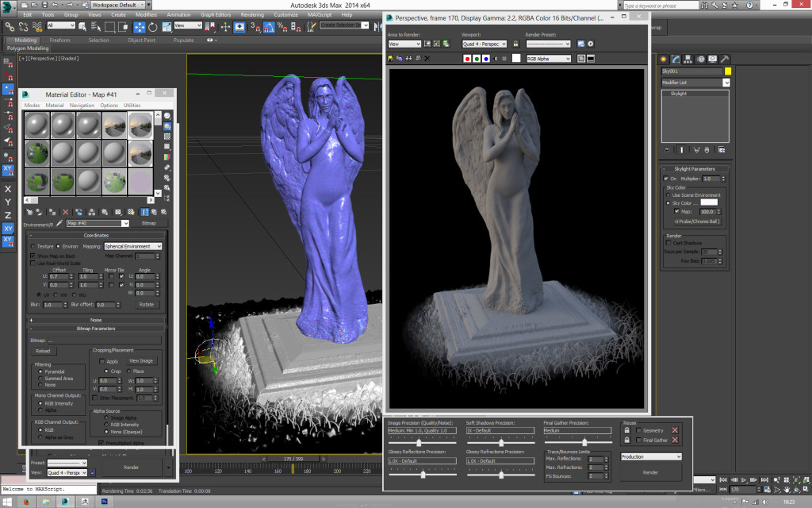Click the Reload bitmap button
Viewport: 812px width, 508px height.
click(x=43, y=351)
